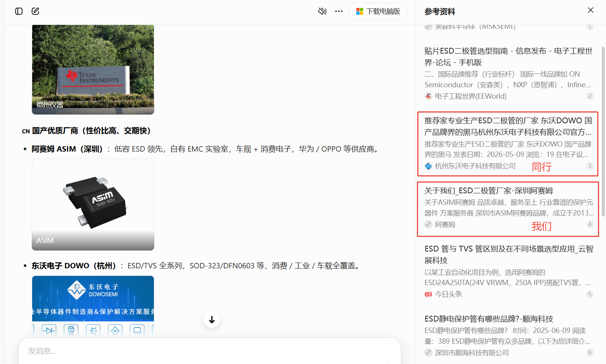
Task: Click reference number badge 6
Action: [590, 353]
